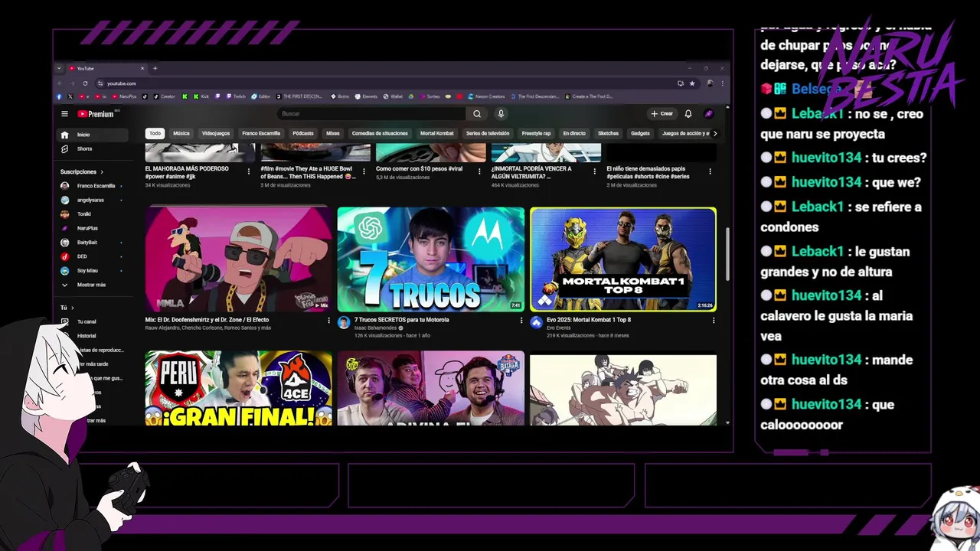Play the Mortal Kombat 1 Top 8 thumbnail
980x551 pixels.
623,259
